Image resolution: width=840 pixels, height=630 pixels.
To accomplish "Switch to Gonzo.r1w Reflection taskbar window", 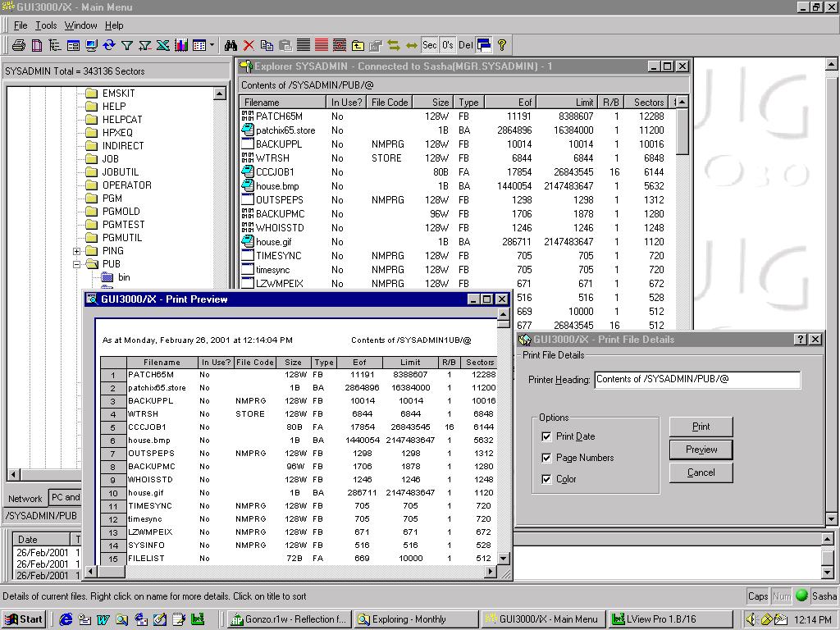I will point(290,619).
